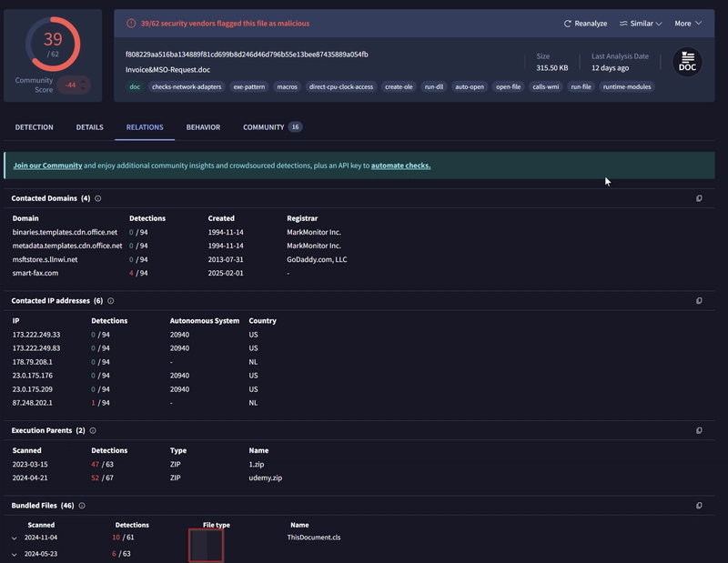Open execution parent udemy.zip

(265, 478)
